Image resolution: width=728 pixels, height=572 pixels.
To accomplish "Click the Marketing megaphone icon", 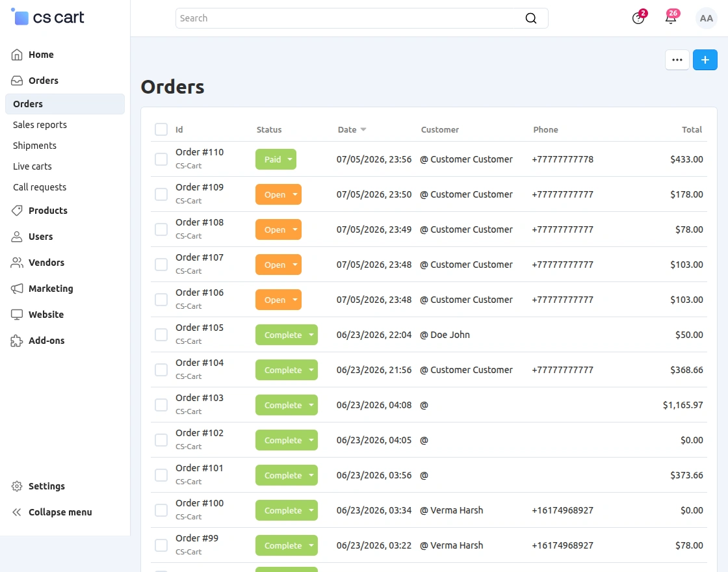I will tap(17, 289).
